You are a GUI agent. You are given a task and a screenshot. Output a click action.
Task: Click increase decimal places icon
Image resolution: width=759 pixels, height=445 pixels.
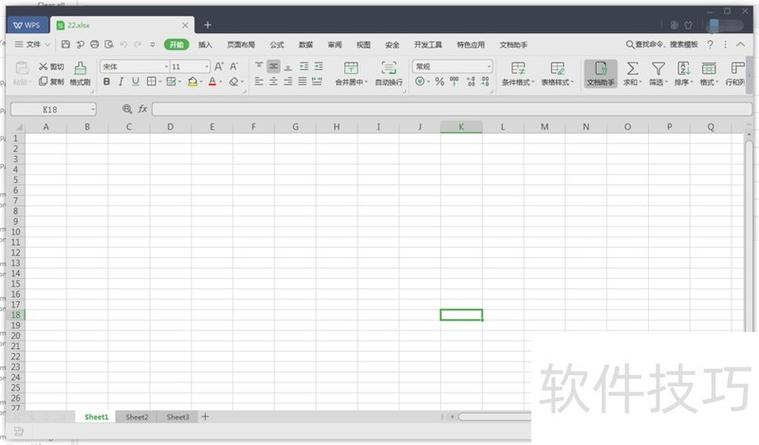click(471, 81)
